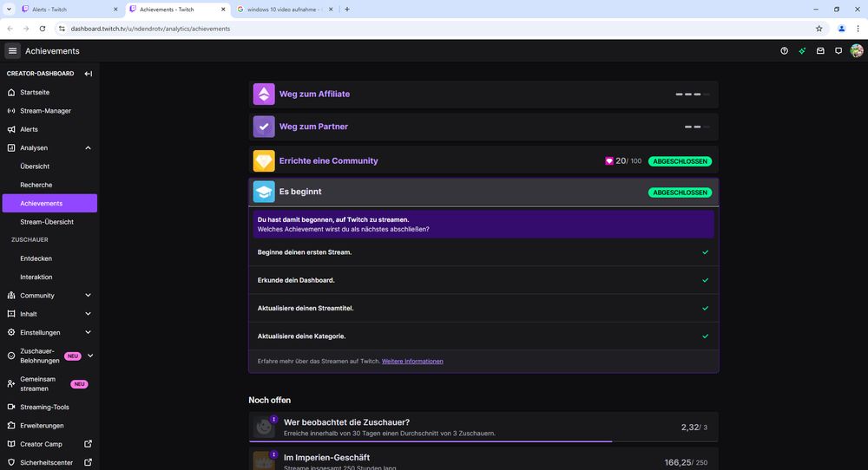This screenshot has width=868, height=470.
Task: Open the hamburger navigation menu
Action: (12, 51)
